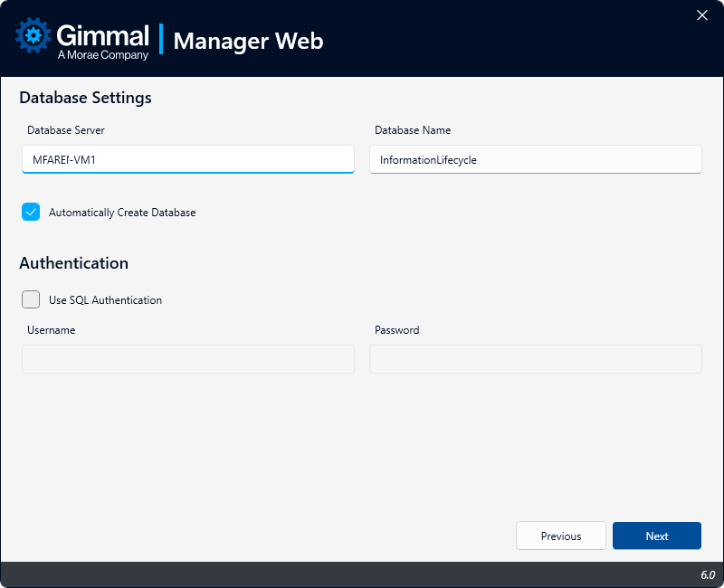Click the Manager Web title text
The image size is (724, 588).
coord(248,41)
